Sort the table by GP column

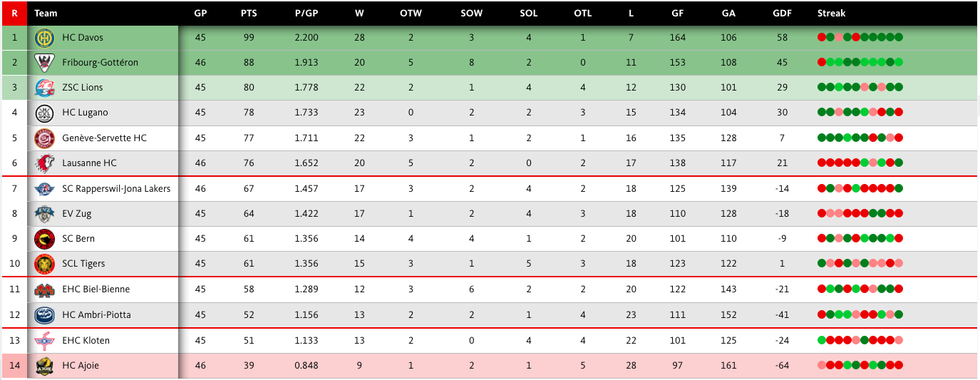click(200, 13)
